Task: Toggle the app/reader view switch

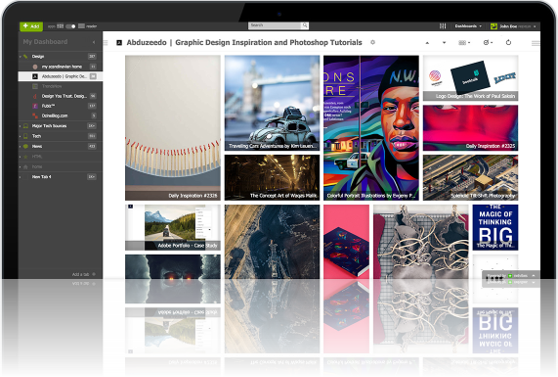Action: (71, 26)
